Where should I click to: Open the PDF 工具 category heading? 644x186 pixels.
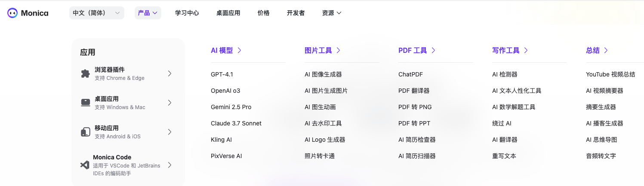417,50
